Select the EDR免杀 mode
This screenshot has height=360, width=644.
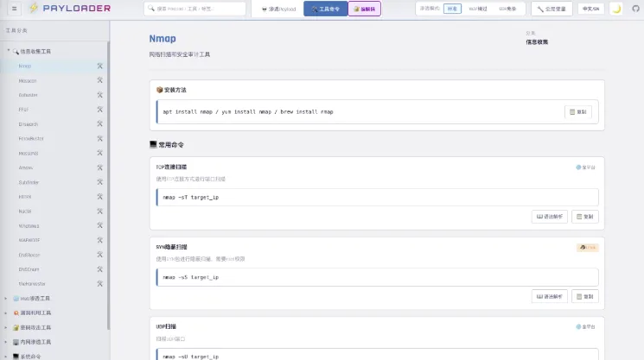(x=507, y=9)
